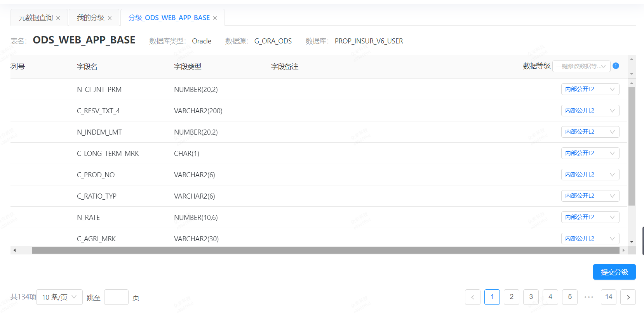Click the blue info icon beside 数据等级

[x=616, y=66]
